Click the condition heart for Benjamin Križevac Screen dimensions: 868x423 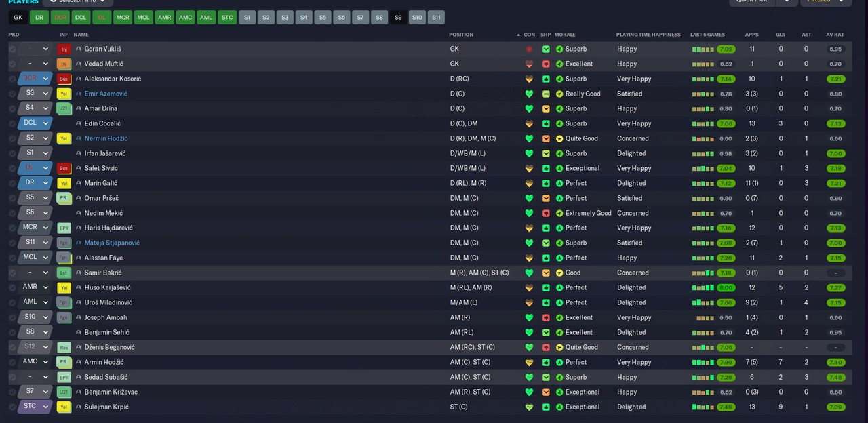[x=529, y=392]
